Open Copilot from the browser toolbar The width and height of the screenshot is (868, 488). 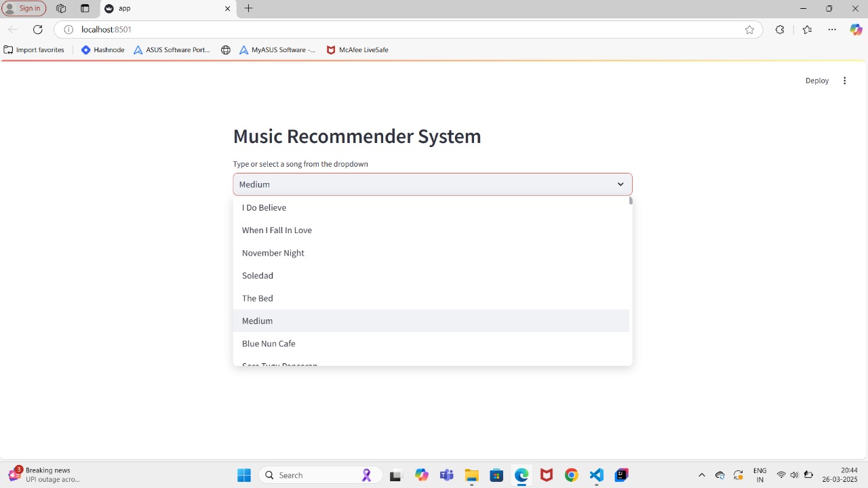click(856, 29)
